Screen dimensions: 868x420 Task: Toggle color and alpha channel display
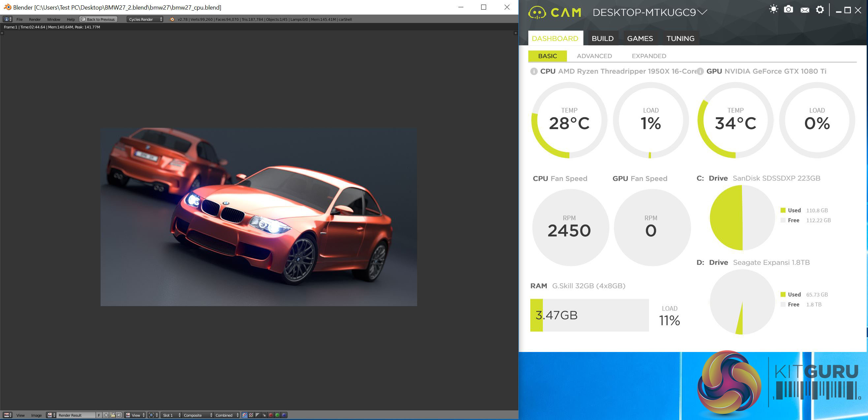245,415
